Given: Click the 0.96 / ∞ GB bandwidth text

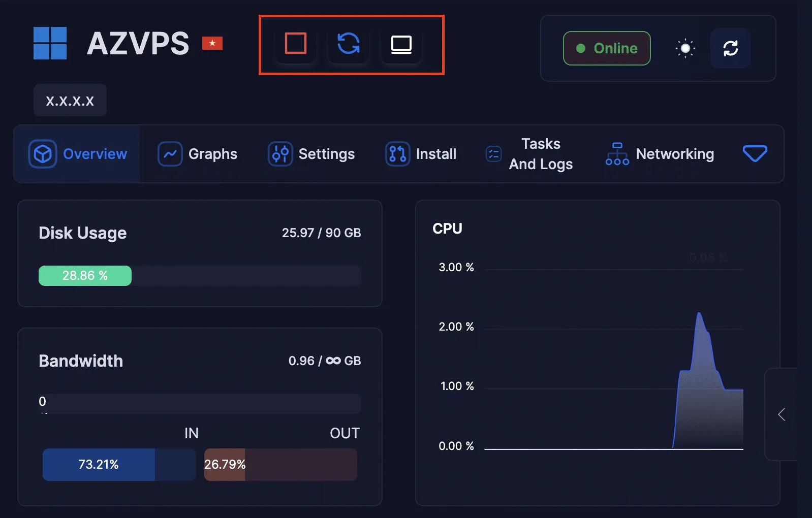Looking at the screenshot, I should (325, 361).
